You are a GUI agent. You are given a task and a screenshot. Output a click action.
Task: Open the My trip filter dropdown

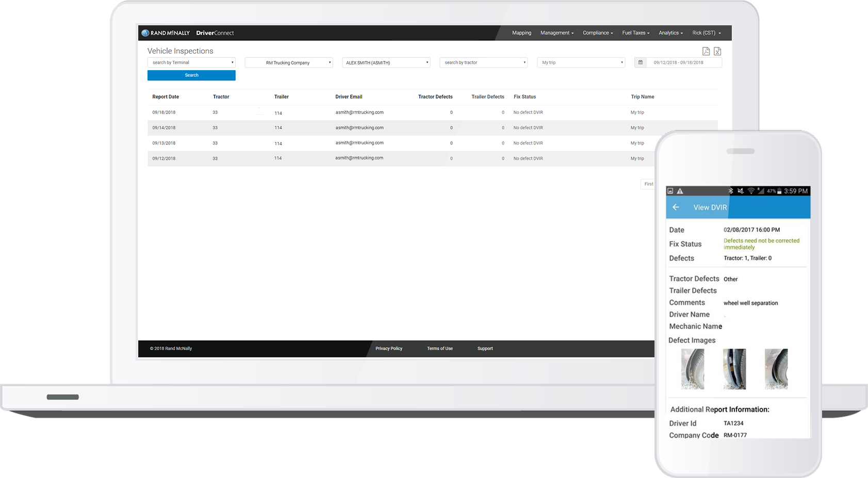tap(581, 62)
